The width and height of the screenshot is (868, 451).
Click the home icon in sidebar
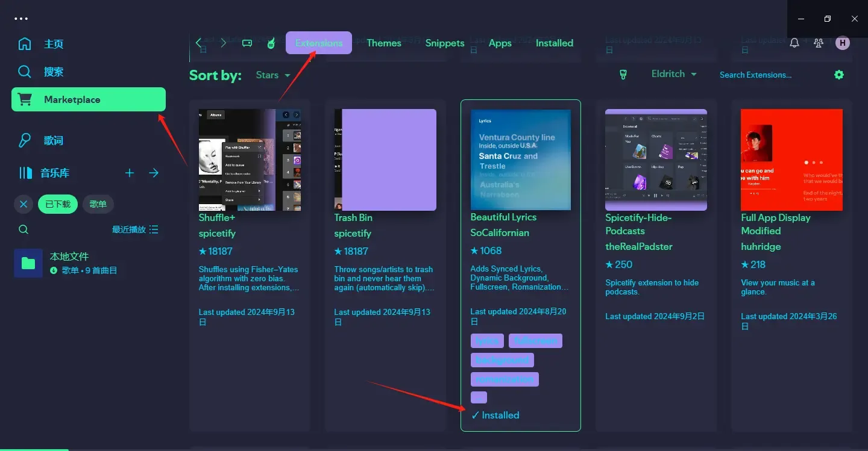25,44
